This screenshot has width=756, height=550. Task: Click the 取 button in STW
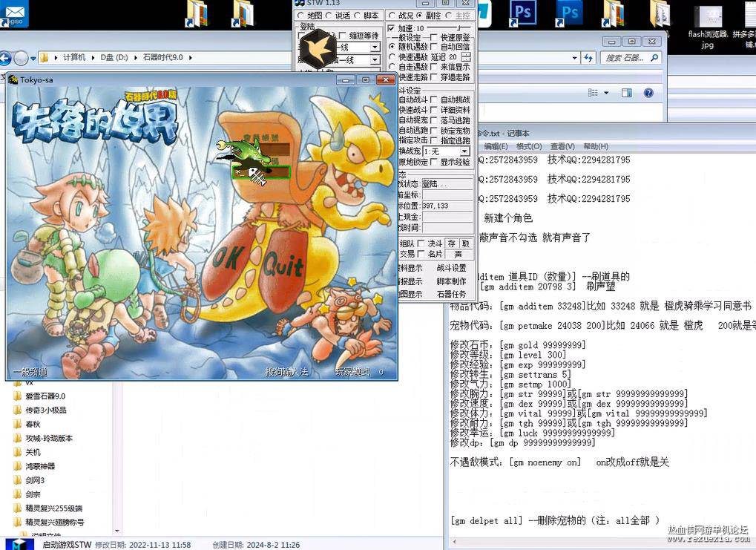click(465, 243)
